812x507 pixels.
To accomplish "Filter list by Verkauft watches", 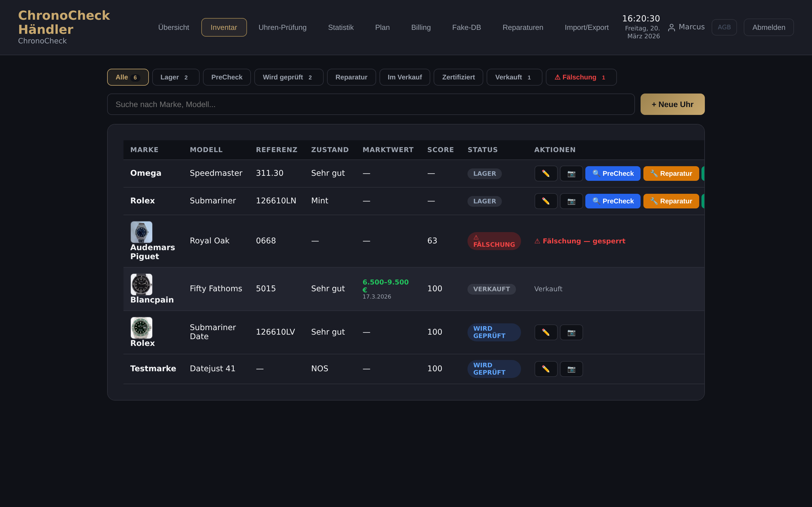I will click(514, 77).
